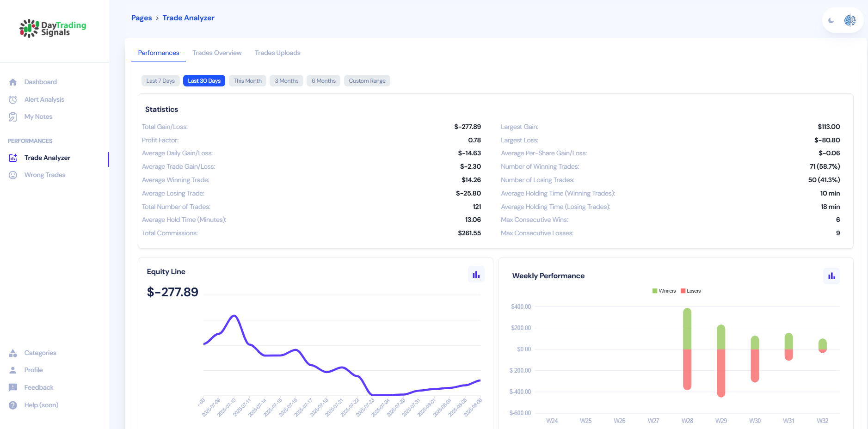This screenshot has height=429, width=868.
Task: Toggle dark mode with the moon icon
Action: (x=831, y=20)
